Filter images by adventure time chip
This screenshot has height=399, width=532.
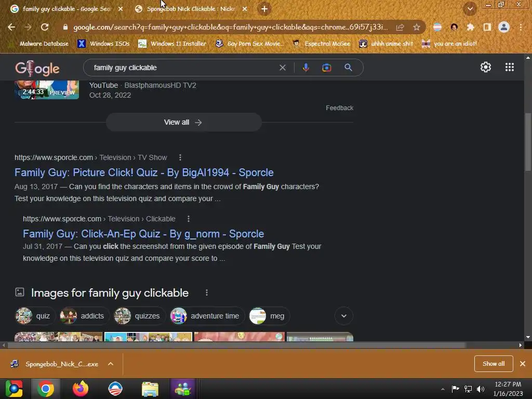206,316
